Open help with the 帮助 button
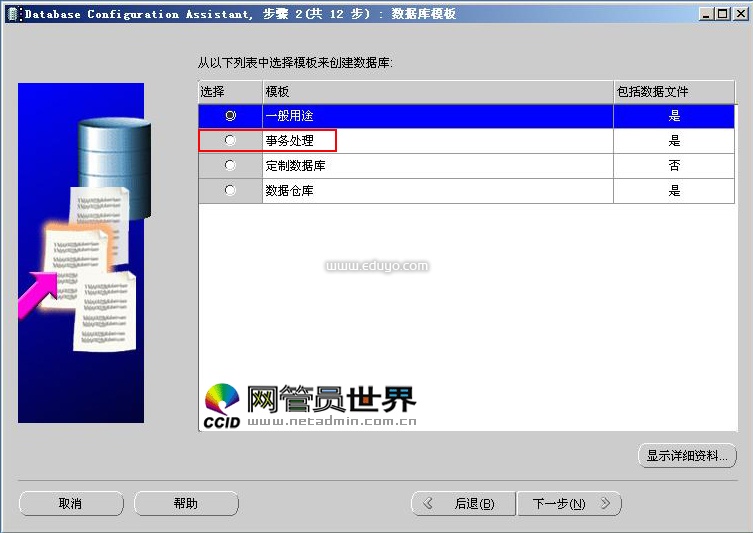 (186, 504)
